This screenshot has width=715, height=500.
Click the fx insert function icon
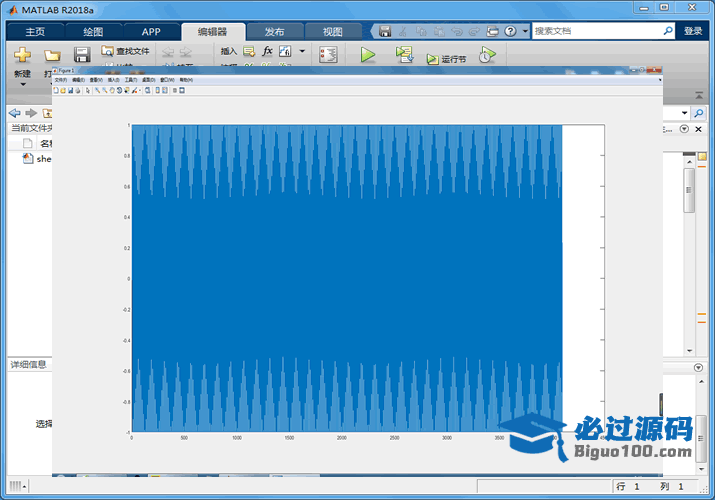[267, 51]
